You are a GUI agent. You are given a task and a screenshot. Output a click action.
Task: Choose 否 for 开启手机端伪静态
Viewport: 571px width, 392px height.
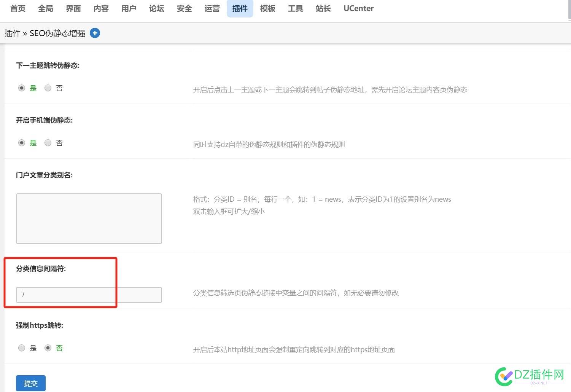[x=48, y=143]
